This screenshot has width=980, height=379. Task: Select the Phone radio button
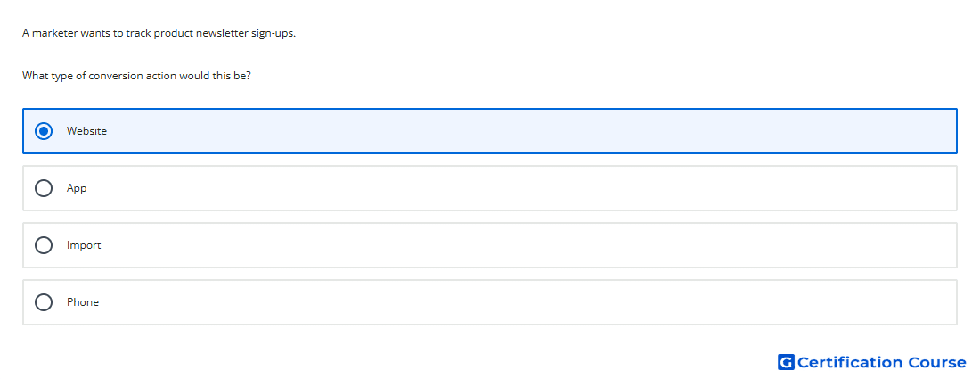pos(44,302)
